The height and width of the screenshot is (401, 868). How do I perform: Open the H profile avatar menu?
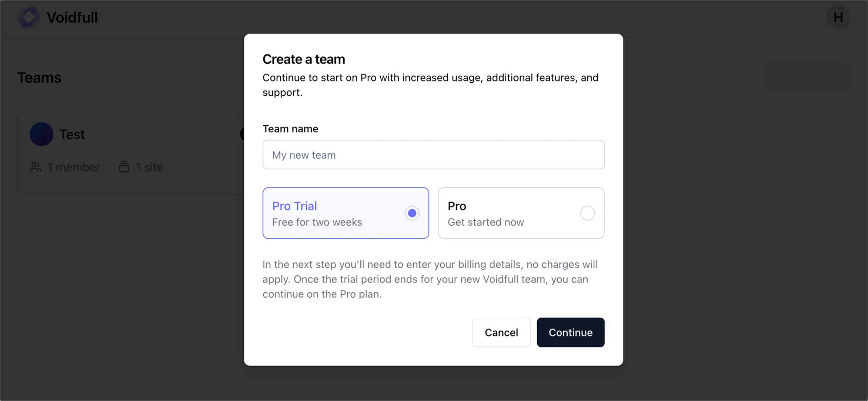tap(838, 17)
